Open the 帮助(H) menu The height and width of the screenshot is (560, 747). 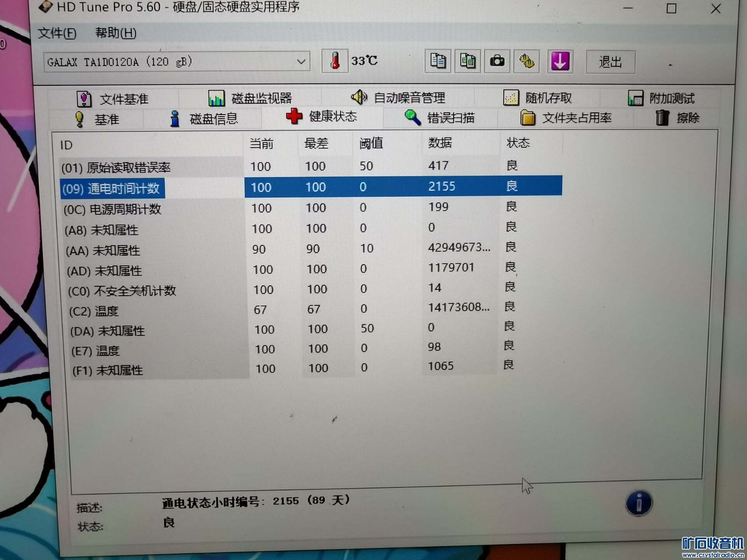116,33
